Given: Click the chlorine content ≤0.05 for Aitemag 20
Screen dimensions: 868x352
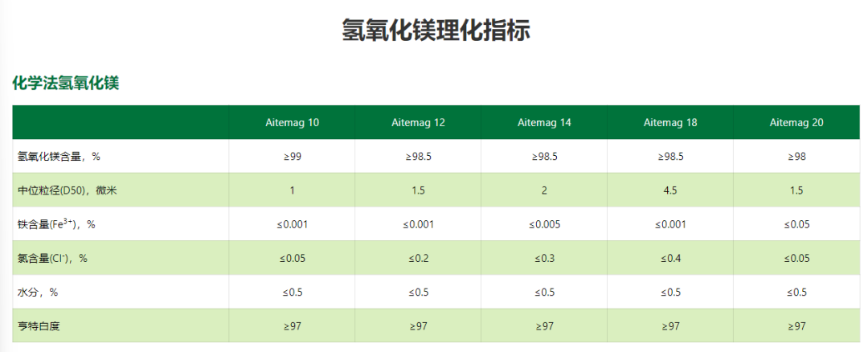Looking at the screenshot, I should point(796,259).
